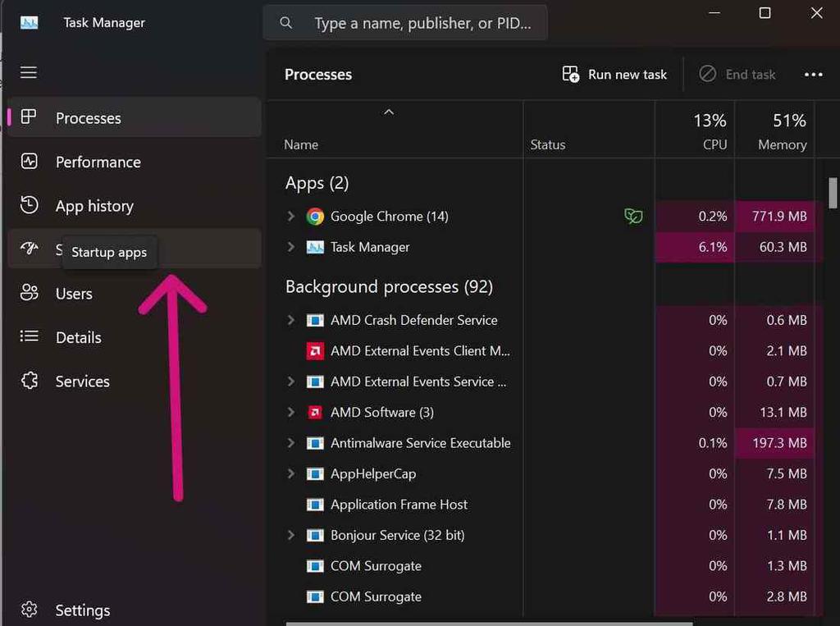This screenshot has width=840, height=626.
Task: Collapse column sort arrow above Name
Action: pos(388,112)
